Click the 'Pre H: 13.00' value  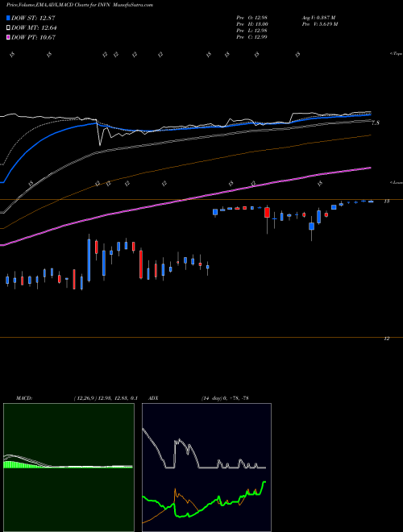click(x=252, y=24)
